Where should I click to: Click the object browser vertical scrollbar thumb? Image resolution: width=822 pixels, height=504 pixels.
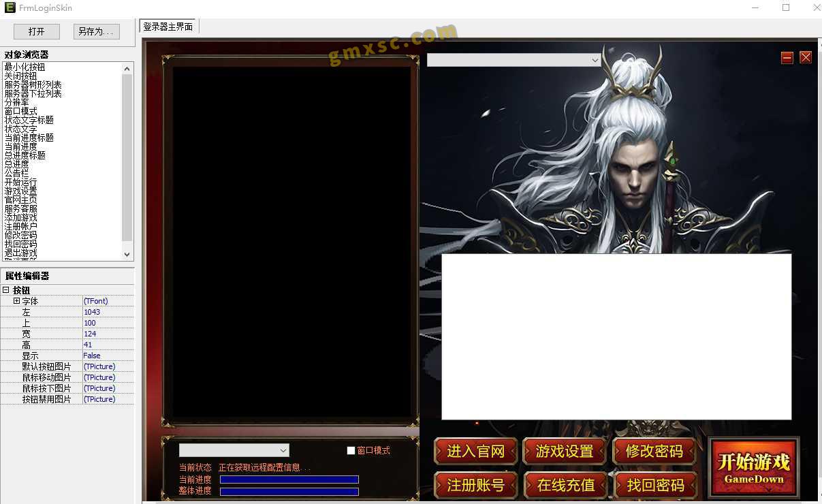[x=127, y=157]
